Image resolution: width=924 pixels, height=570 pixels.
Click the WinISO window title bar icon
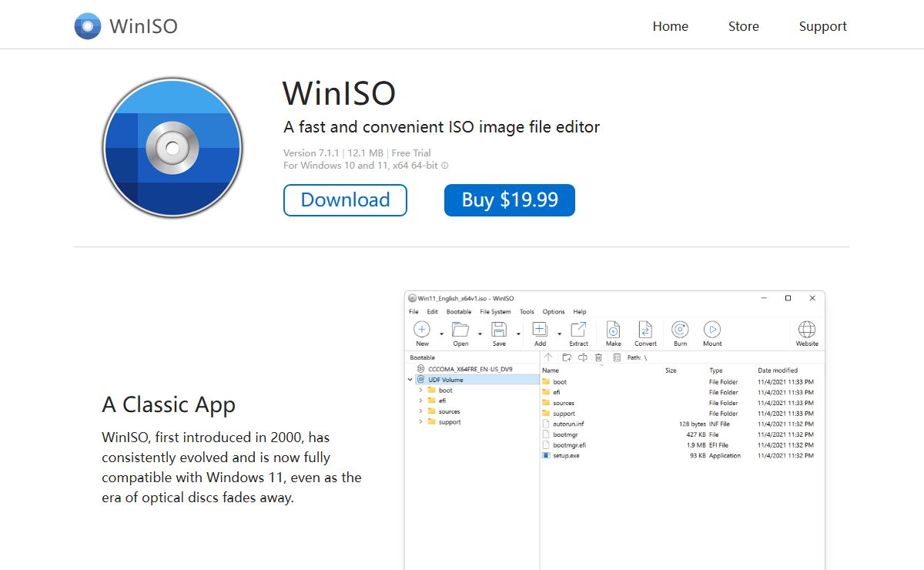tap(412, 298)
